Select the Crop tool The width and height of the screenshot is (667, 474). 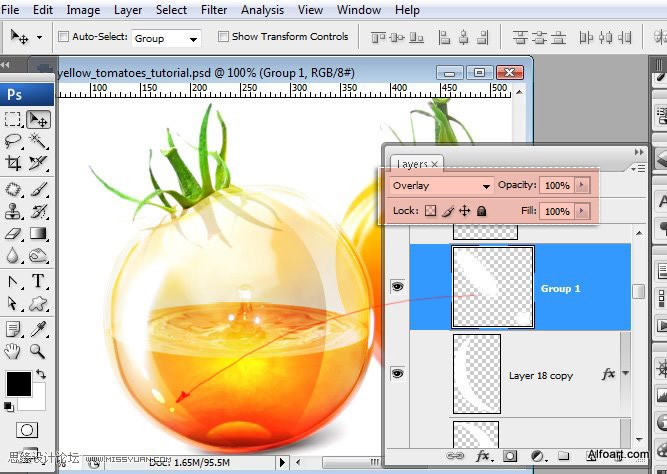click(x=13, y=163)
